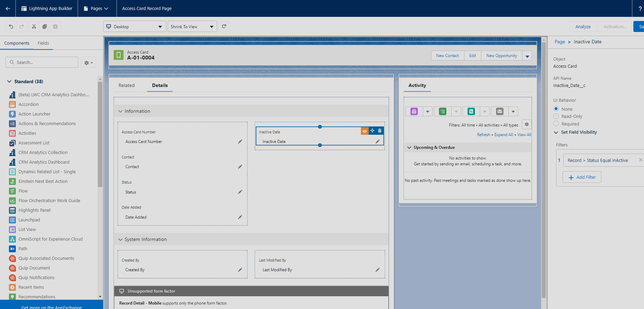Click the log a call icon
The image size is (644, 309).
point(471,111)
